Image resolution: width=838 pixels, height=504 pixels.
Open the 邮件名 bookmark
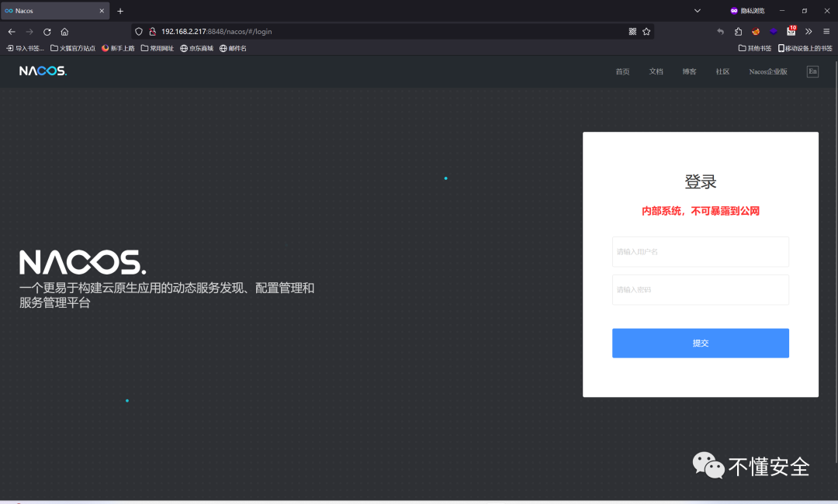tap(233, 48)
